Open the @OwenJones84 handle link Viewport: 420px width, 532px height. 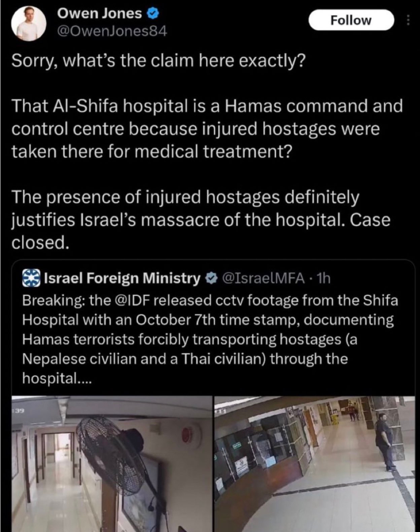click(112, 32)
